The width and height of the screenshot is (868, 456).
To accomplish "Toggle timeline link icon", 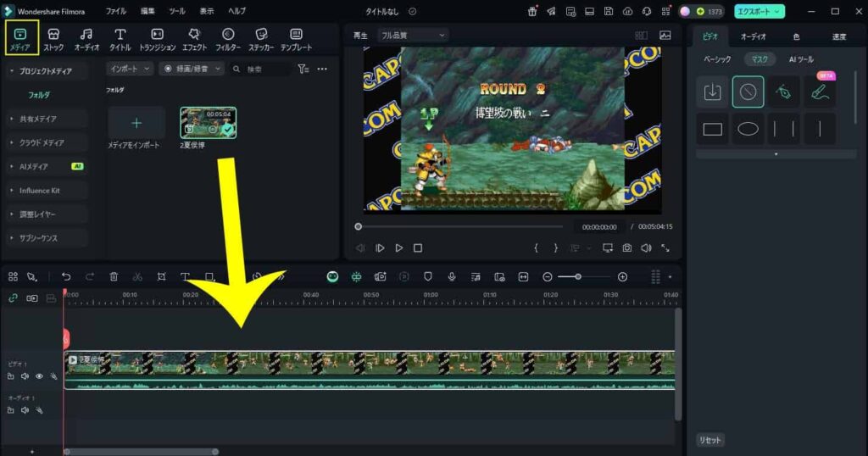I will (x=13, y=298).
